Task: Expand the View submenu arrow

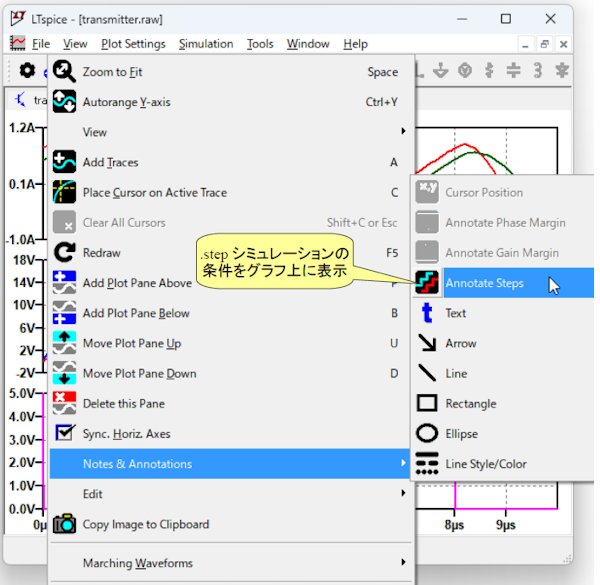Action: [403, 132]
